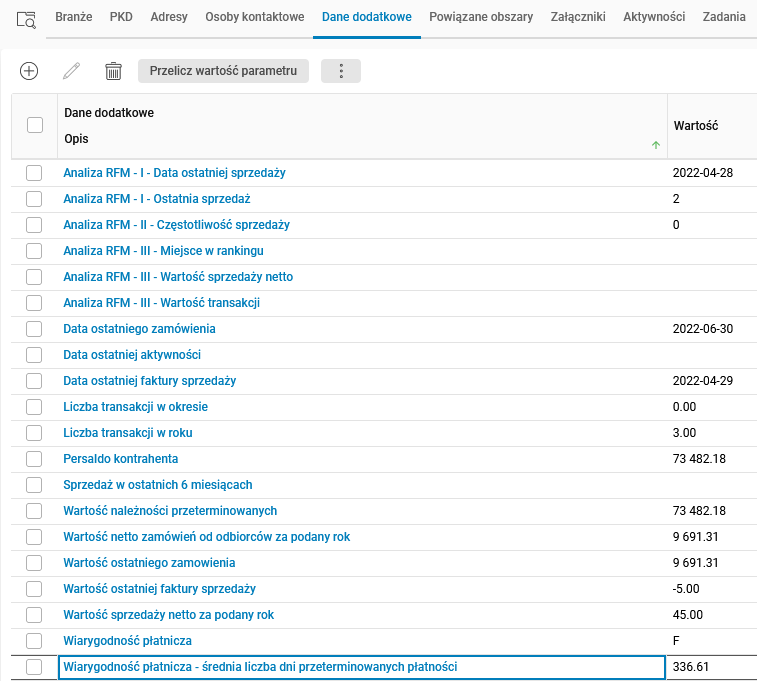
Task: Switch to the Załączniki tab
Action: click(578, 17)
